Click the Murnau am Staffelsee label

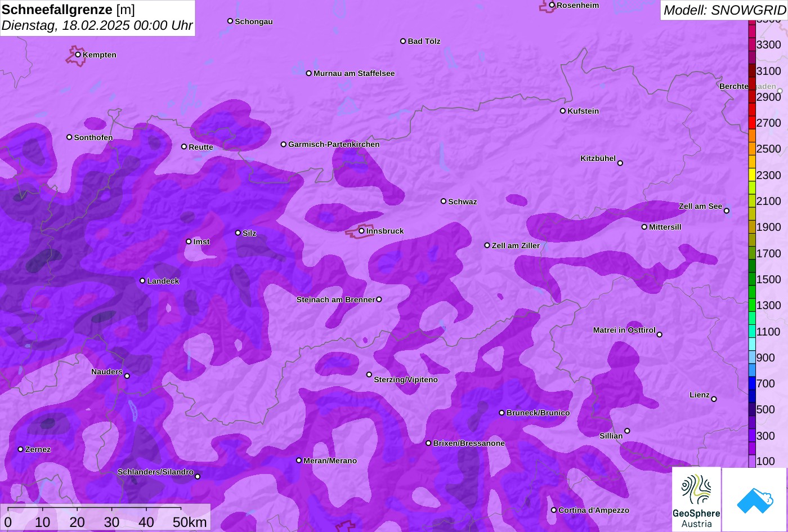click(x=354, y=74)
